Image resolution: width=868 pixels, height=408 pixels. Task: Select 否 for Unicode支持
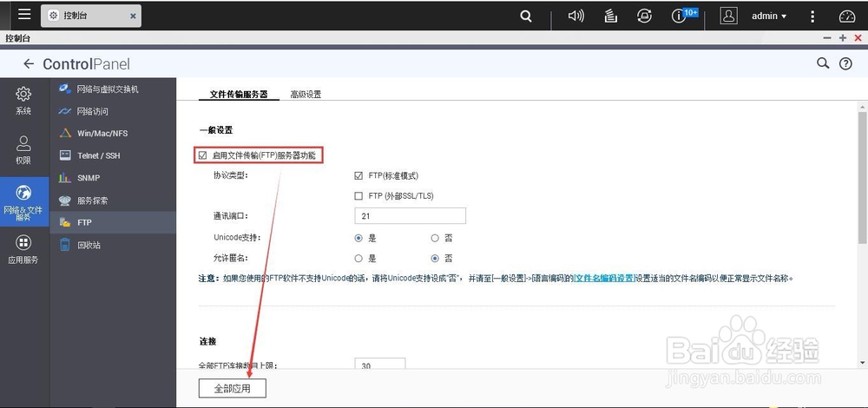[435, 238]
